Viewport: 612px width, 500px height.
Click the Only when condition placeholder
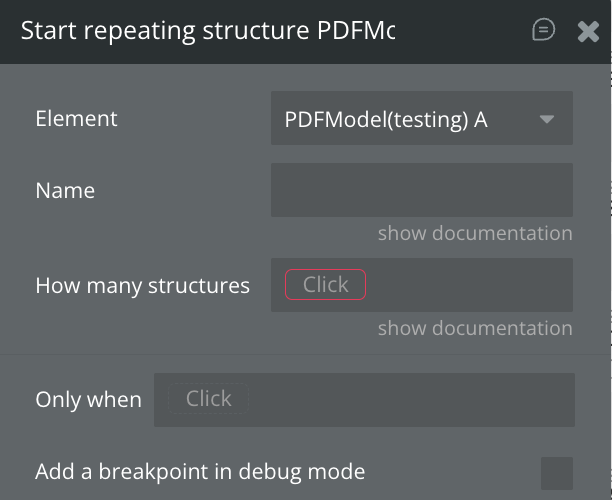208,399
